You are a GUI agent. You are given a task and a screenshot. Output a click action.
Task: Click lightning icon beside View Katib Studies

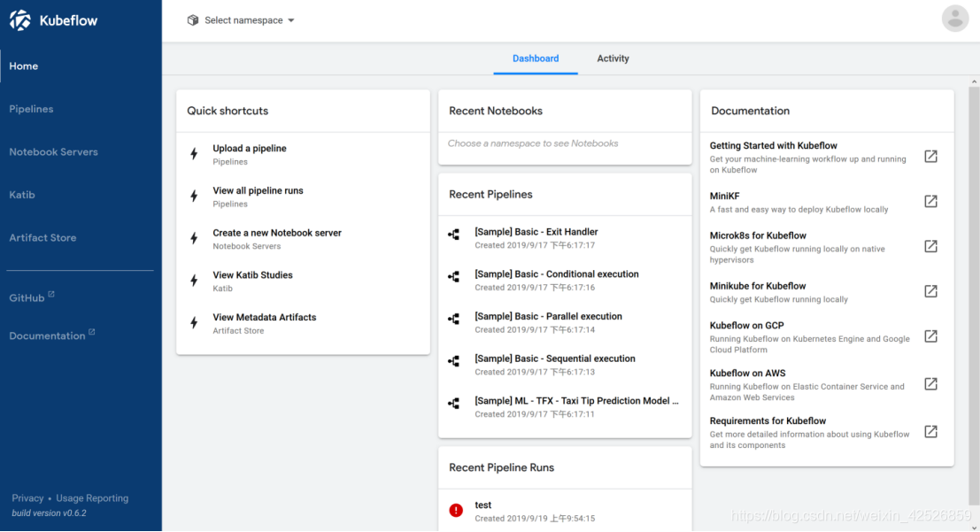tap(195, 281)
